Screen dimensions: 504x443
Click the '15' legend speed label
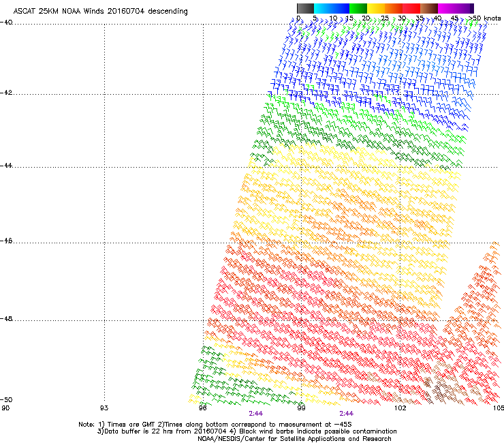(349, 18)
